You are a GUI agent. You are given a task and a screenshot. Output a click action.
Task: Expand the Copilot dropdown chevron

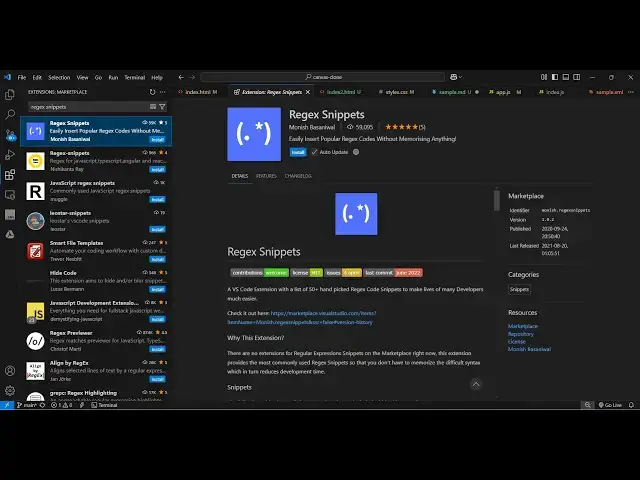(x=461, y=77)
